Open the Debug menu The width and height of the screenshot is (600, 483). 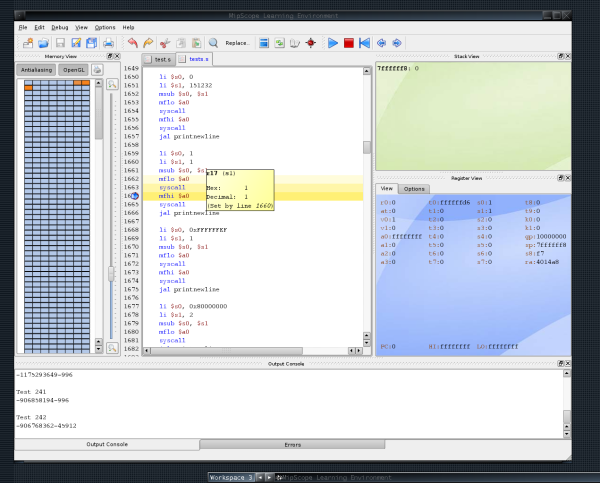pyautogui.click(x=60, y=27)
